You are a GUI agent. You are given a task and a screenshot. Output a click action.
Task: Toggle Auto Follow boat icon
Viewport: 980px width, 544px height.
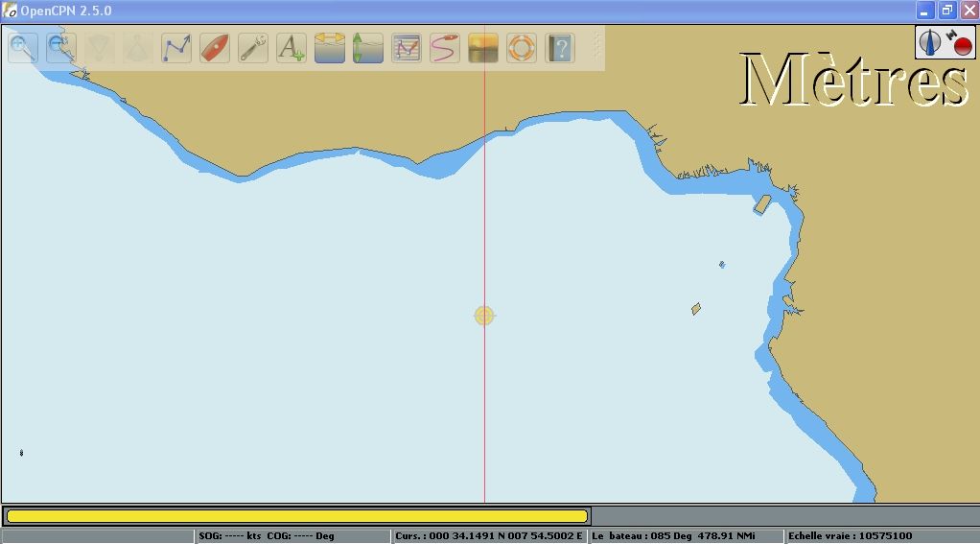pyautogui.click(x=215, y=47)
